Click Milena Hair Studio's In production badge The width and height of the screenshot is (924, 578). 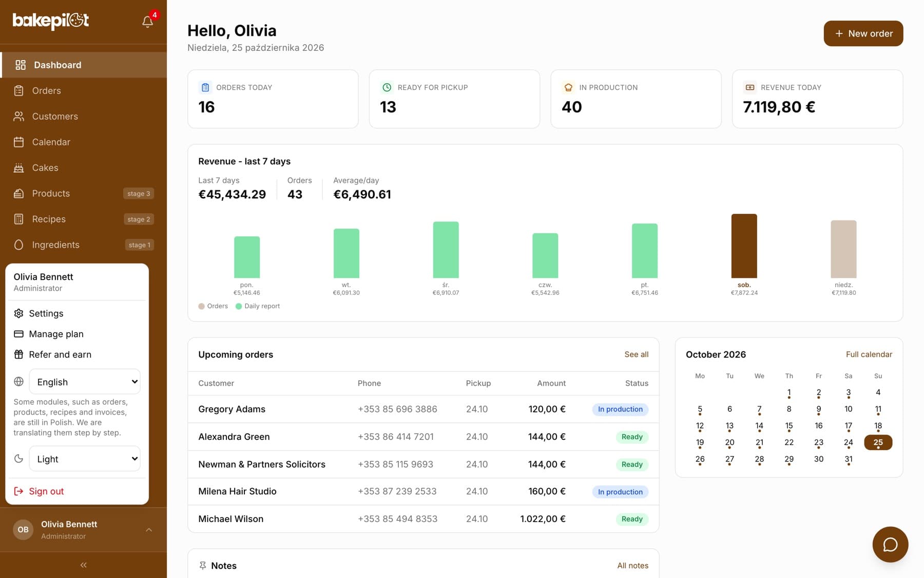pos(620,492)
